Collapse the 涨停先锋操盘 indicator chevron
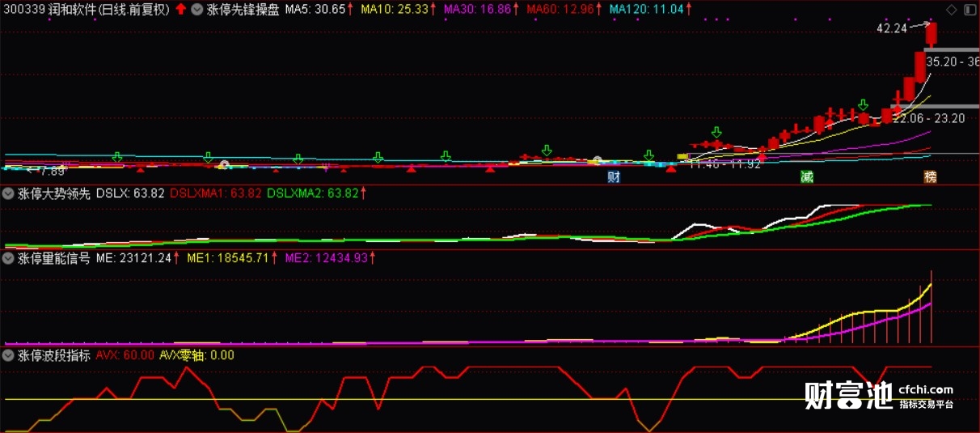The image size is (980, 433). (196, 10)
